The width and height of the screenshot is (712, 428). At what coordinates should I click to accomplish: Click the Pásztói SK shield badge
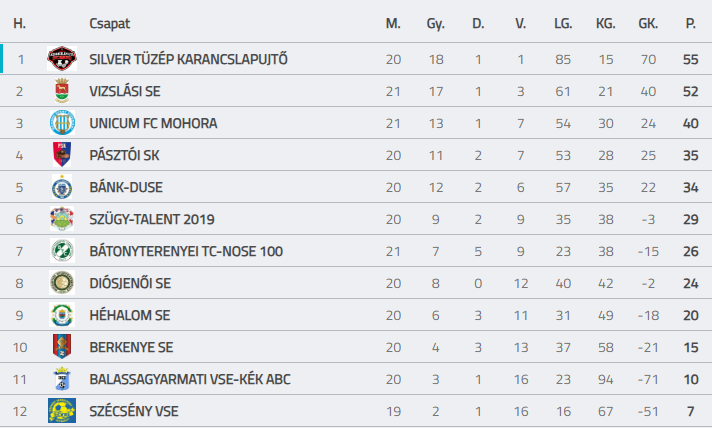point(62,155)
